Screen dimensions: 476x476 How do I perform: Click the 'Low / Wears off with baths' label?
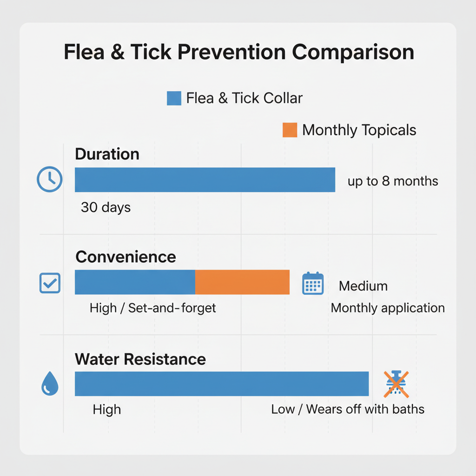348,410
